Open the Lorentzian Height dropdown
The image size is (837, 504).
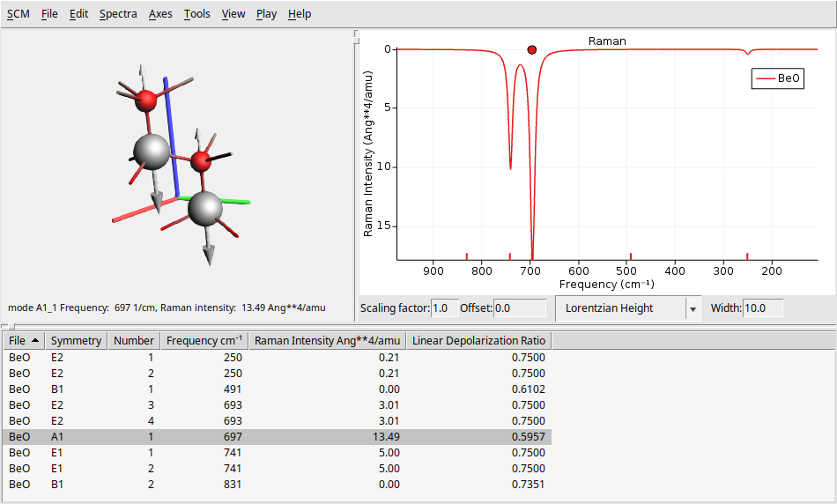click(x=620, y=308)
